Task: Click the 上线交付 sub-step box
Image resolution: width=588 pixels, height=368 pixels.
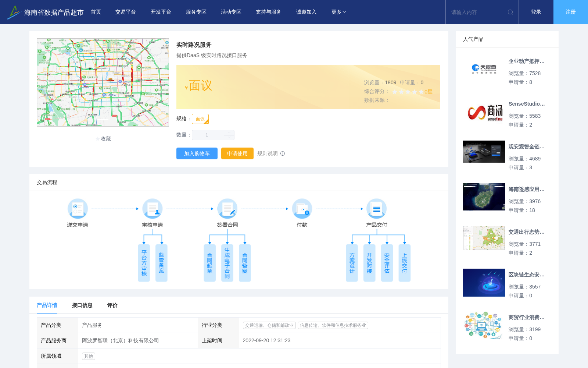Action: point(405,263)
